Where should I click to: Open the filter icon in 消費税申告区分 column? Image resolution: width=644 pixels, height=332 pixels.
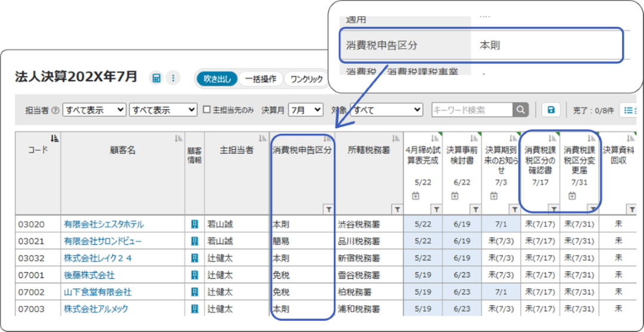coord(329,210)
